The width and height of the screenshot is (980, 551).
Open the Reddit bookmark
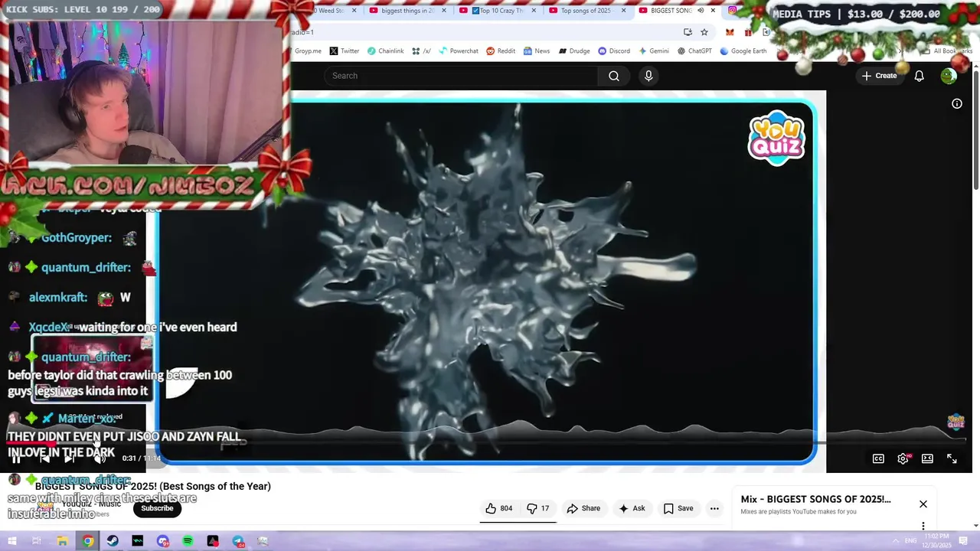pyautogui.click(x=501, y=51)
